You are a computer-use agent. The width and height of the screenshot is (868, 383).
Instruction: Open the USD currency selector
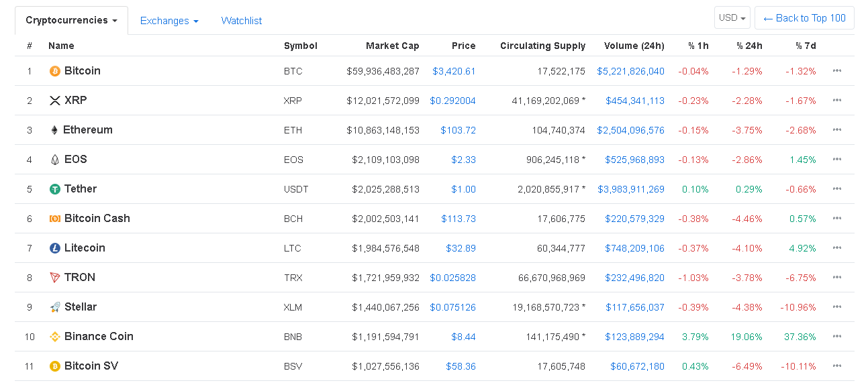coord(732,18)
